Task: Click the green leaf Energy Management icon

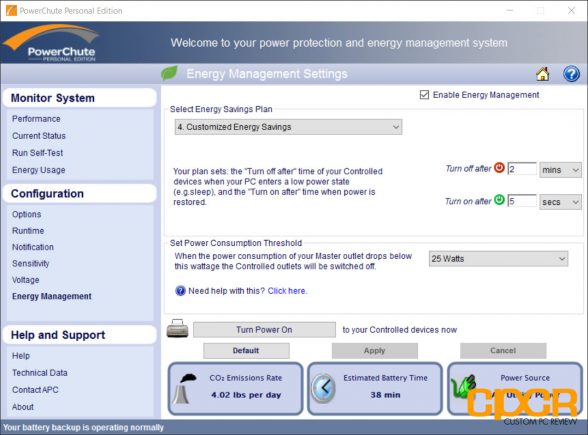Action: [169, 73]
